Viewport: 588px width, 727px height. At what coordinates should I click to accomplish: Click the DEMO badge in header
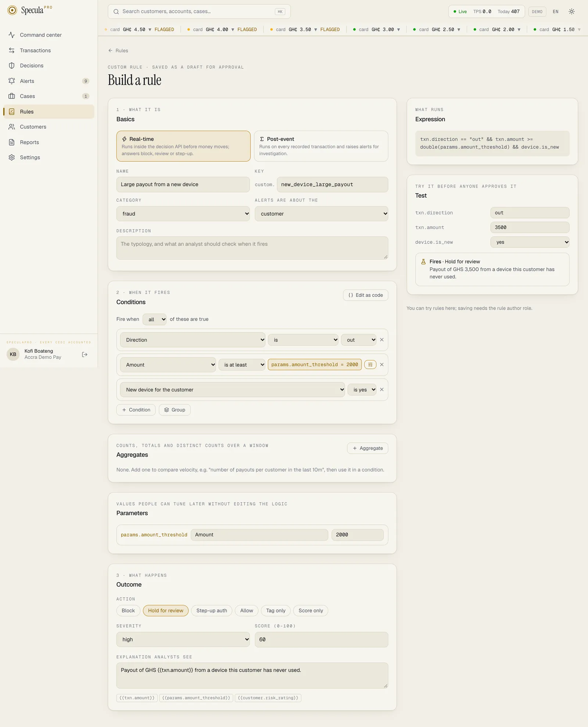[537, 11]
